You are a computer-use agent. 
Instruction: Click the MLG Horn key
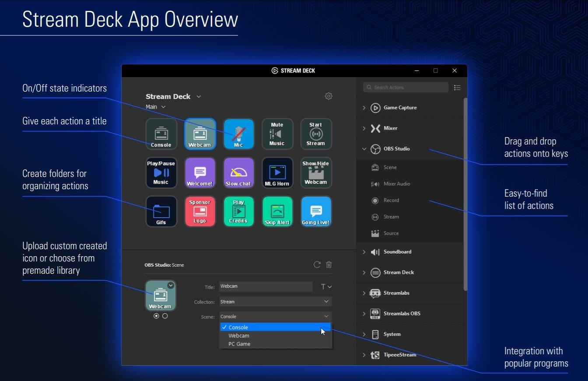277,173
